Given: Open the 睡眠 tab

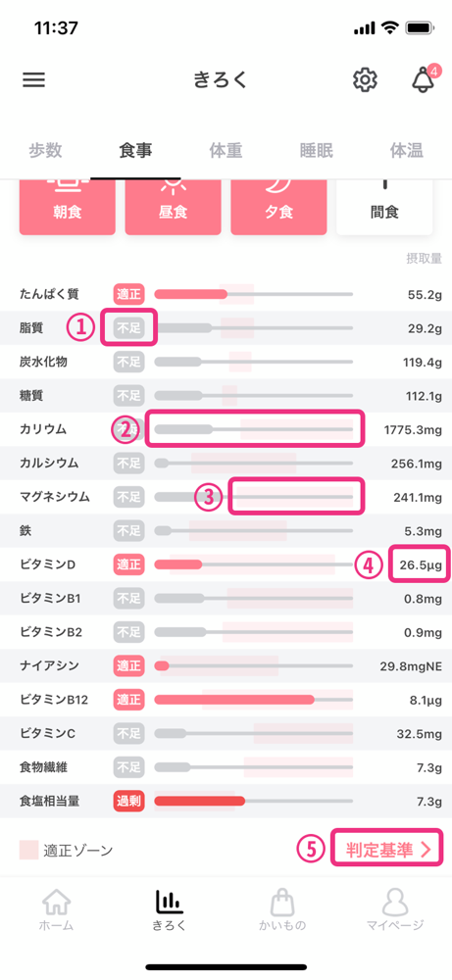Looking at the screenshot, I should click(x=316, y=151).
